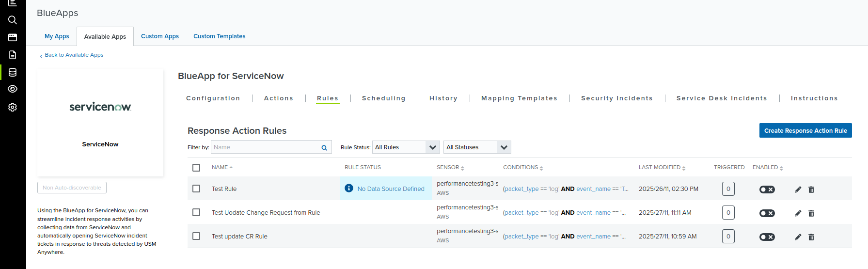Viewport: 868px width, 269px height.
Task: Open the Service Desk Incidents section
Action: (x=722, y=98)
